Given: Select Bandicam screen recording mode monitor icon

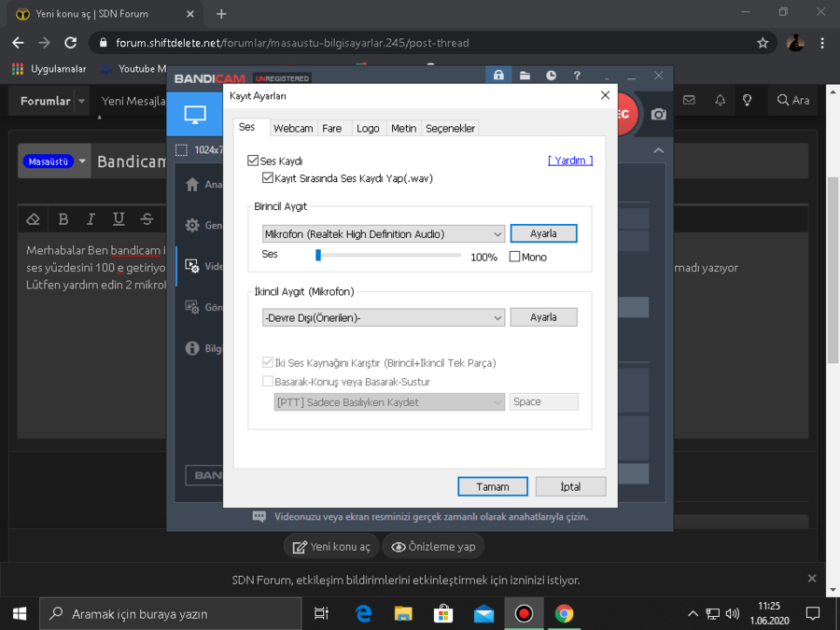Looking at the screenshot, I should click(x=195, y=114).
